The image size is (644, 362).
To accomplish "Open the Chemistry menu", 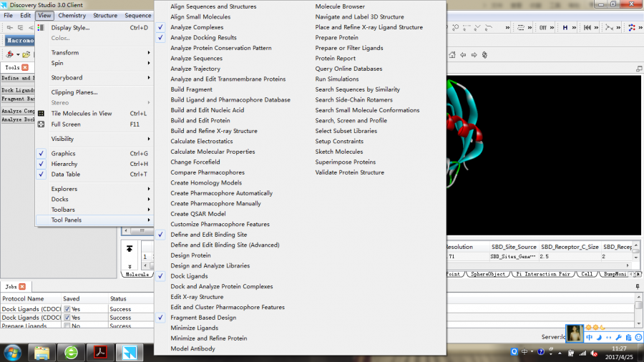I will 72,16.
